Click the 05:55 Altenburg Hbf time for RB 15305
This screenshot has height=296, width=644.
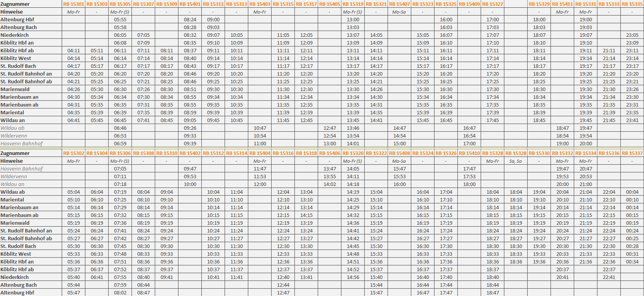[120, 19]
